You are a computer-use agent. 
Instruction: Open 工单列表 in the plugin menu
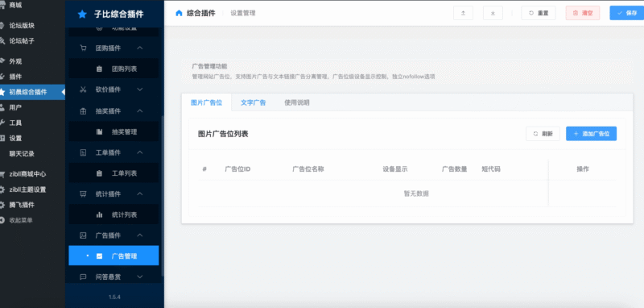point(114,173)
